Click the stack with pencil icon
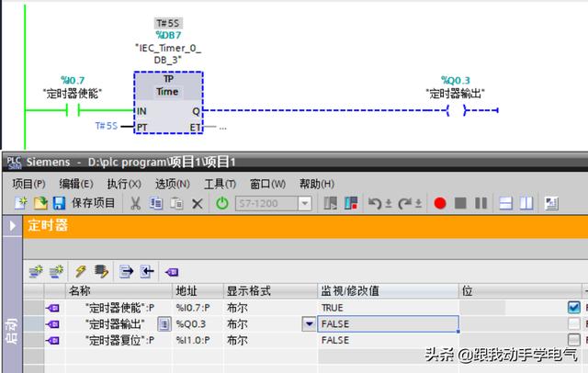This screenshot has height=373, width=588. coord(101,271)
